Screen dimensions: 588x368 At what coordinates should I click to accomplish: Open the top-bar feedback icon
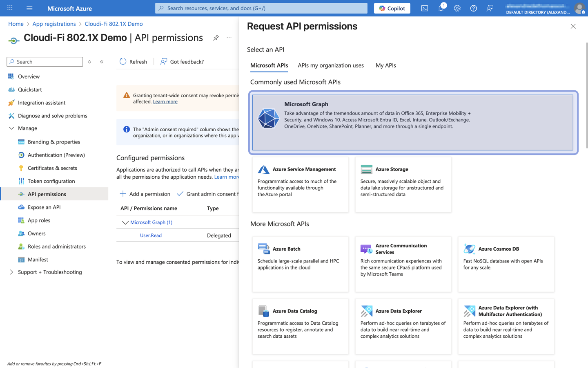point(490,8)
